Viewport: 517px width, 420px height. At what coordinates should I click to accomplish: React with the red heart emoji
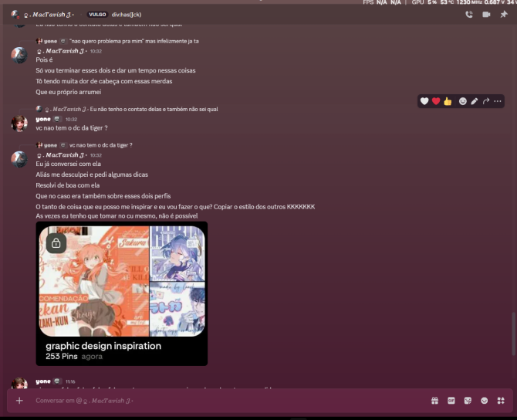click(x=436, y=101)
